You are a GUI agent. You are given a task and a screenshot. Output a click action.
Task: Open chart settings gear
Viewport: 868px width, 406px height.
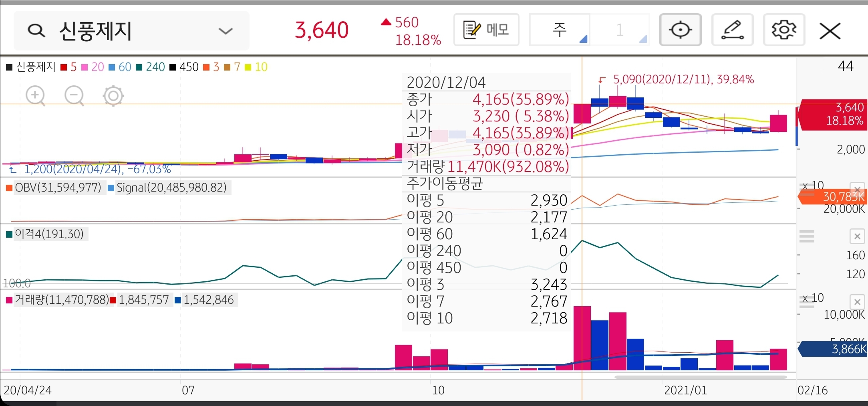[x=784, y=30]
